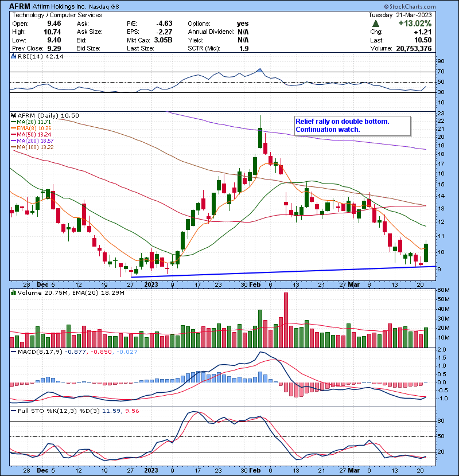Screen dimensions: 459x476
Task: Click the MA(50) 13.24 legend entry
Action: 31,134
